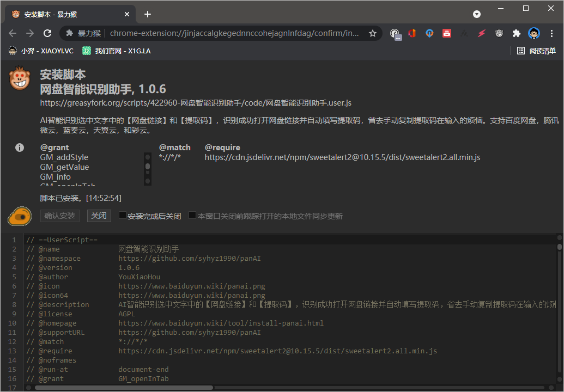
Task: Open the 阅读清单 reading list panel
Action: point(536,51)
